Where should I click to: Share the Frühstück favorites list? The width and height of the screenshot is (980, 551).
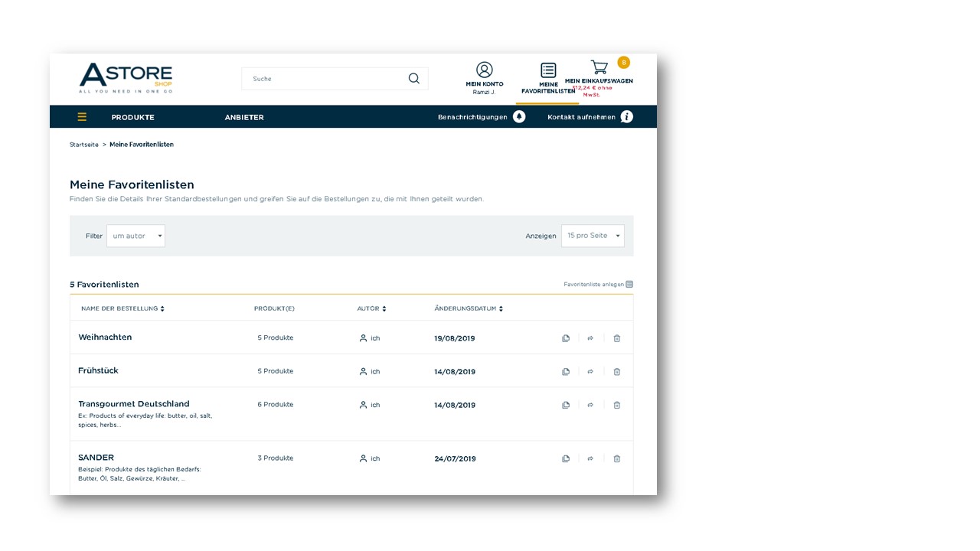590,372
